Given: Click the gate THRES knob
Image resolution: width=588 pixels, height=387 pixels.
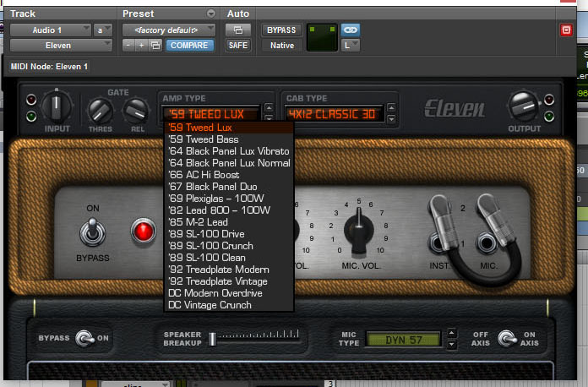Looking at the screenshot, I should [100, 112].
